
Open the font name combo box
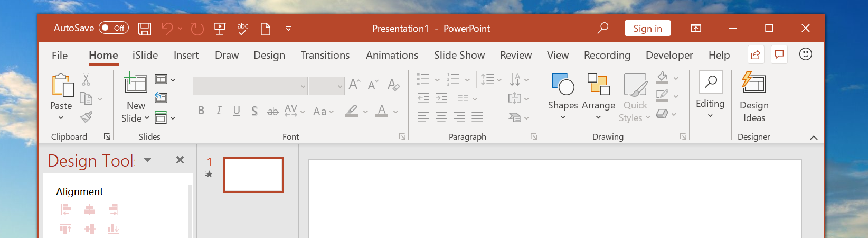[250, 86]
